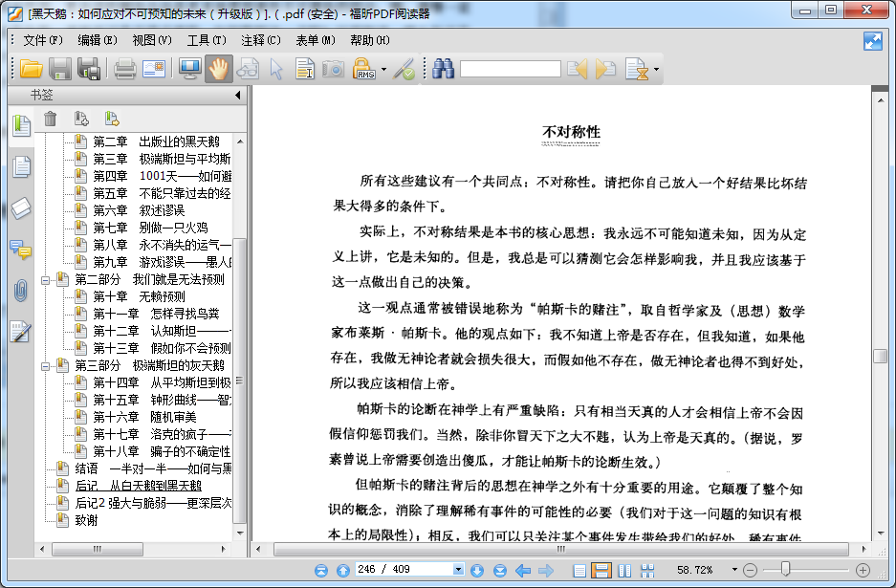Select the Snapshot camera tool

333,69
